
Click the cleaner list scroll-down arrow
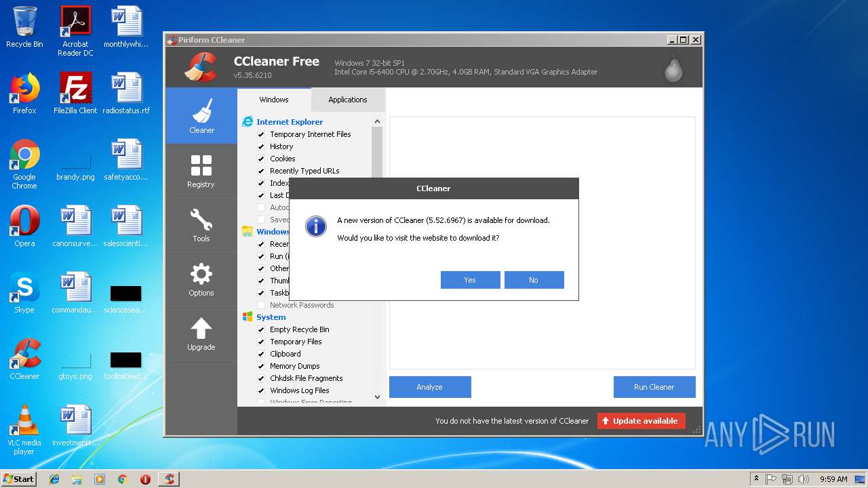pyautogui.click(x=377, y=397)
